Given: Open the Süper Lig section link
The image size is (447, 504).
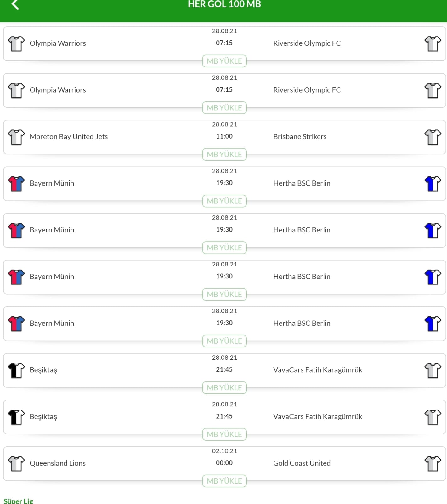Looking at the screenshot, I should coord(18,501).
